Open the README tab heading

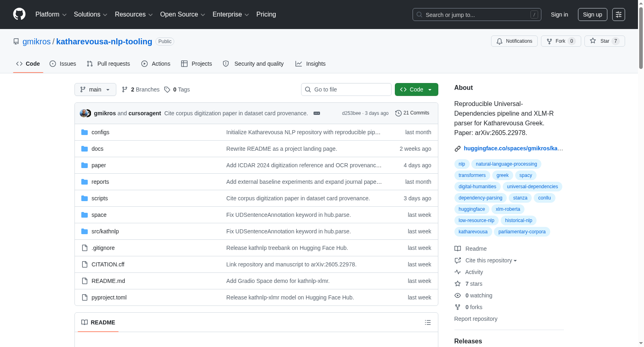(x=98, y=322)
